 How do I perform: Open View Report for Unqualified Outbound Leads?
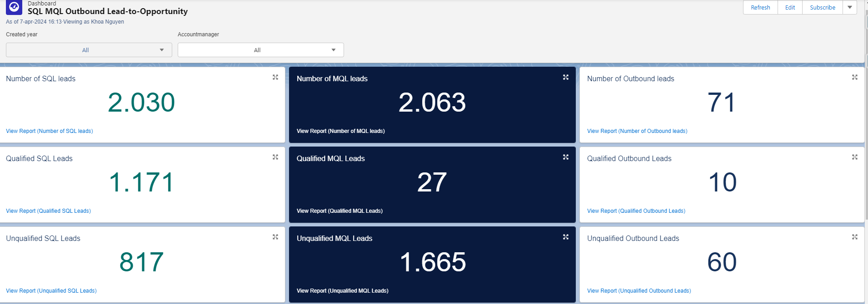click(x=639, y=291)
